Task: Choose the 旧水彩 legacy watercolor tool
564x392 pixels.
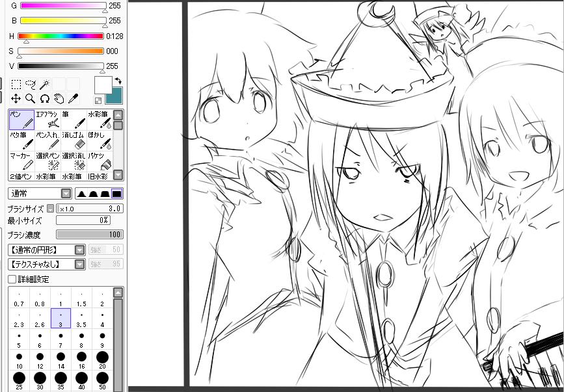Action: point(100,176)
